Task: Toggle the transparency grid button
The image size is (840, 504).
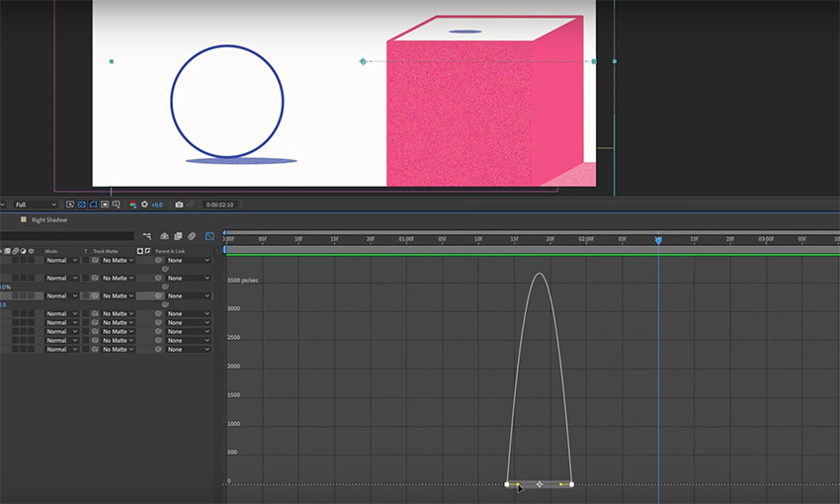Action: (x=83, y=205)
